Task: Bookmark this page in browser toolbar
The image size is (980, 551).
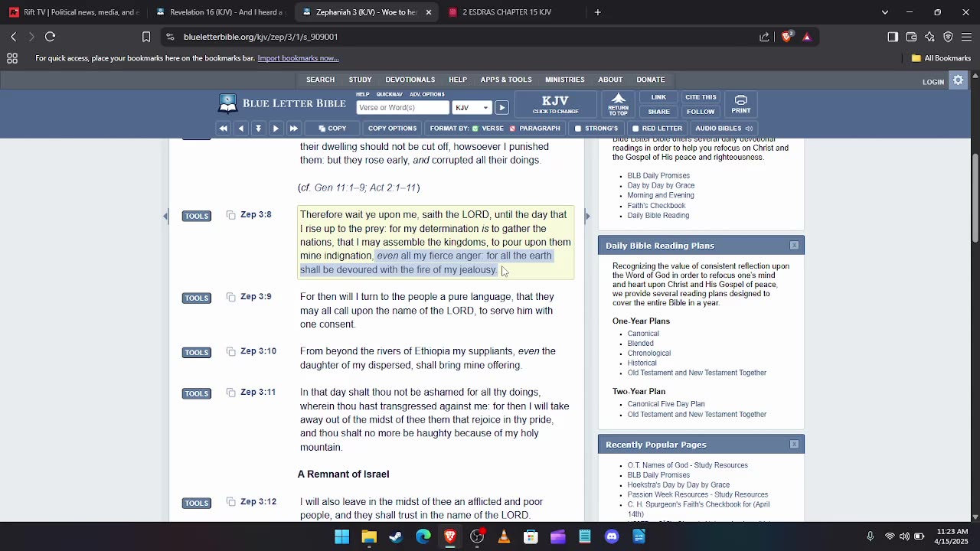Action: click(x=146, y=37)
